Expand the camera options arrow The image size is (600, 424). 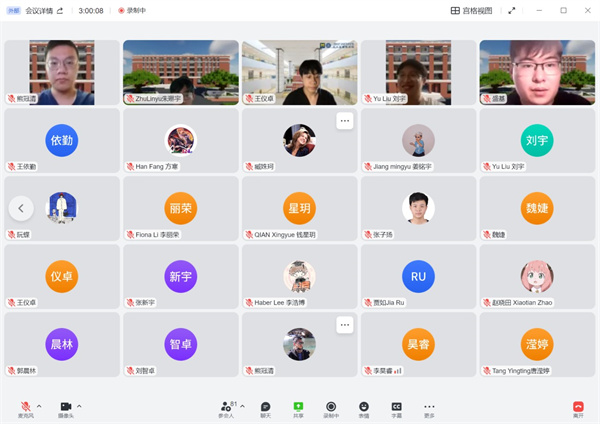click(x=79, y=406)
